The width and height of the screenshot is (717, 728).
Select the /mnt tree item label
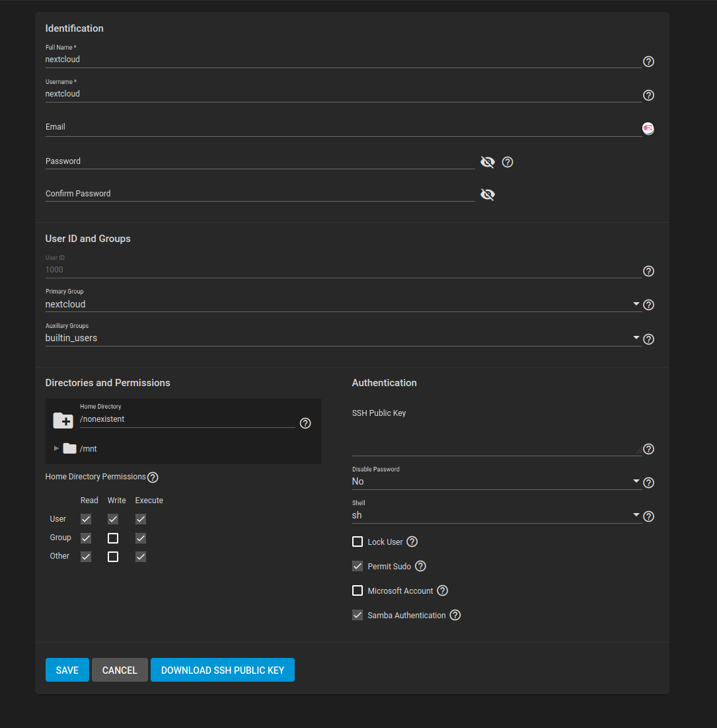[88, 449]
